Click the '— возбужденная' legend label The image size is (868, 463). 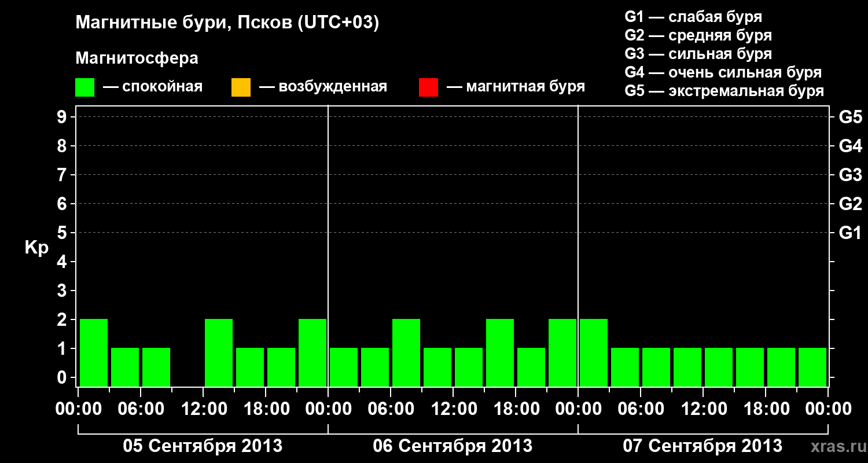point(323,87)
